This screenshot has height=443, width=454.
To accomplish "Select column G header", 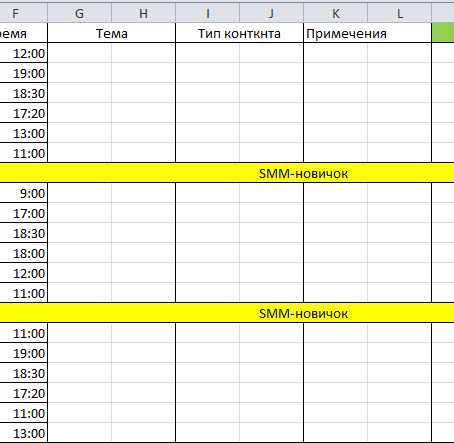I will pos(79,13).
